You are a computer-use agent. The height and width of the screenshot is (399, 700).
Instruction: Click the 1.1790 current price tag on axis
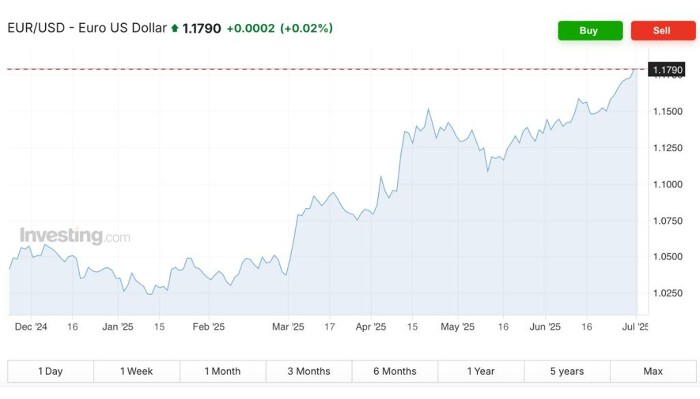tap(667, 70)
